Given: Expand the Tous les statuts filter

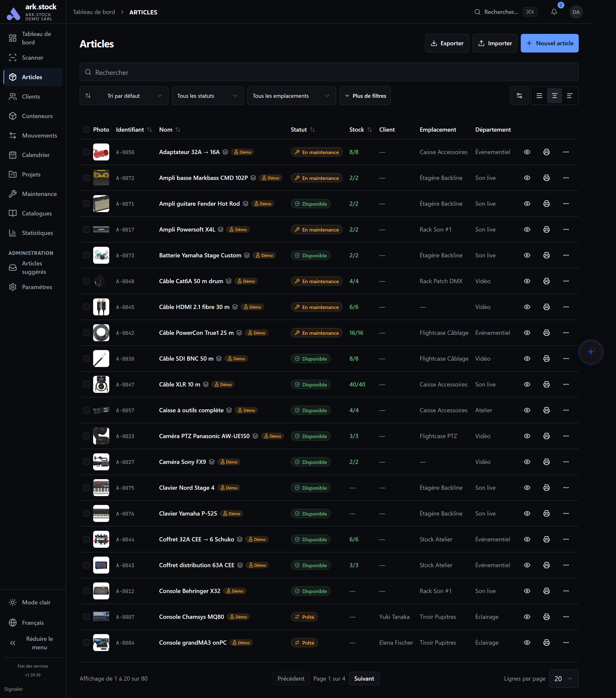Looking at the screenshot, I should (208, 96).
